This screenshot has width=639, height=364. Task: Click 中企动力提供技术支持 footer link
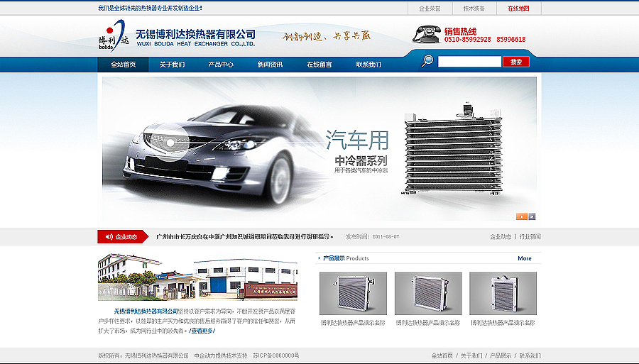(221, 356)
